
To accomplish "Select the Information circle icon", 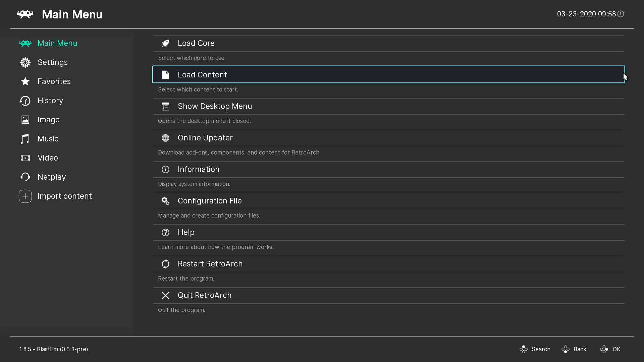I will pos(165,169).
